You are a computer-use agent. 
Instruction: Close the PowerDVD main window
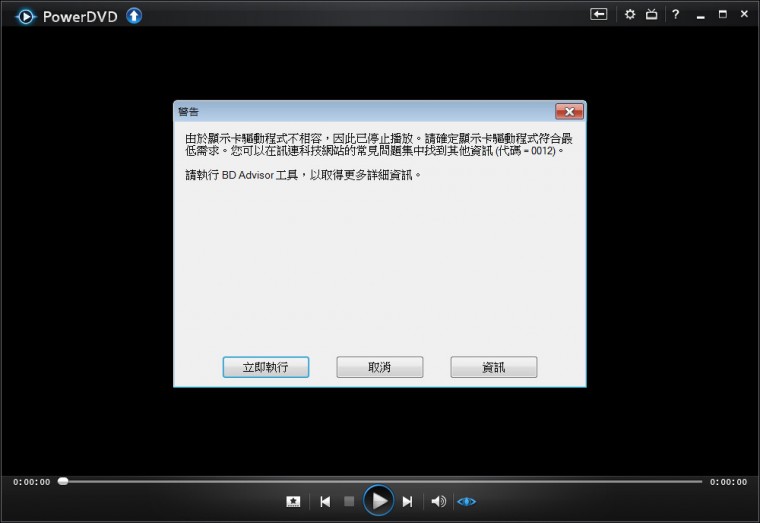[x=744, y=14]
